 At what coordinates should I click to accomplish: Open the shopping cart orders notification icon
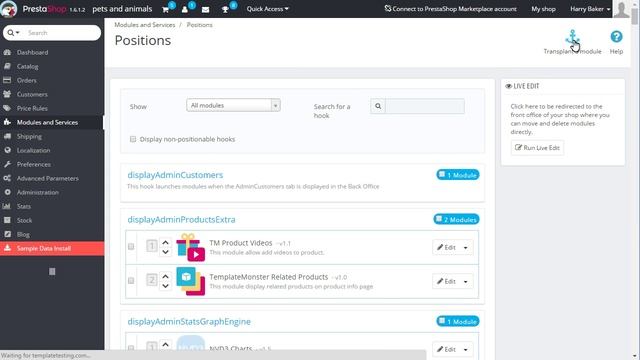click(165, 9)
